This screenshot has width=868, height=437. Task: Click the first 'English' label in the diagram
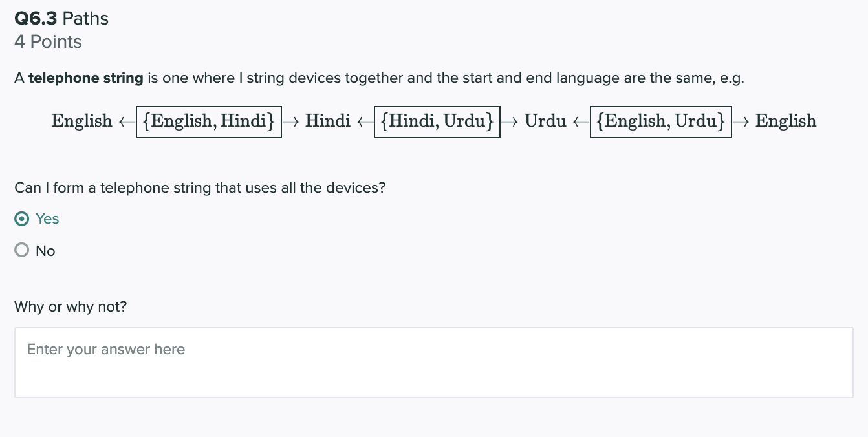(81, 121)
